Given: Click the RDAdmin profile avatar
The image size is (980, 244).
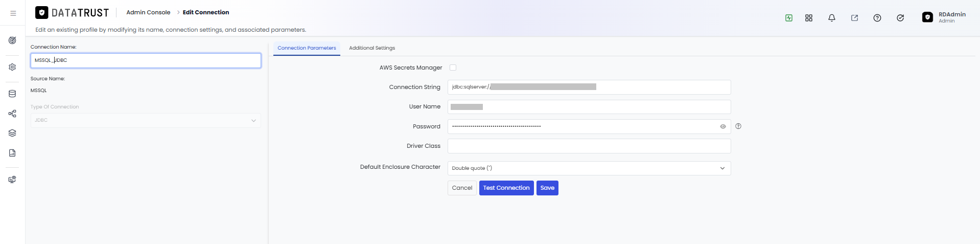Looking at the screenshot, I should pos(927,17).
